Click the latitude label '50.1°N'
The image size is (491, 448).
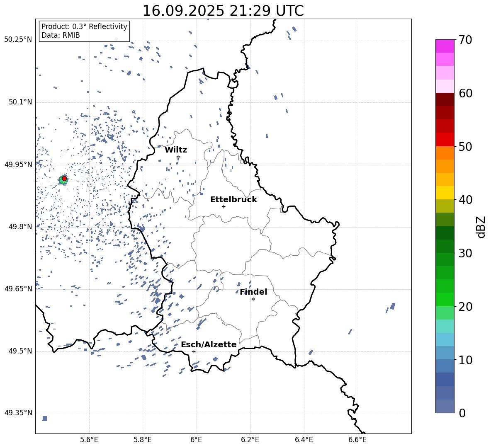(20, 102)
